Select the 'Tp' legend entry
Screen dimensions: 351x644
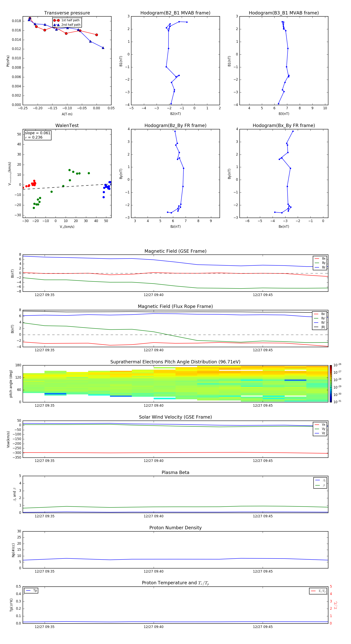pos(31,591)
